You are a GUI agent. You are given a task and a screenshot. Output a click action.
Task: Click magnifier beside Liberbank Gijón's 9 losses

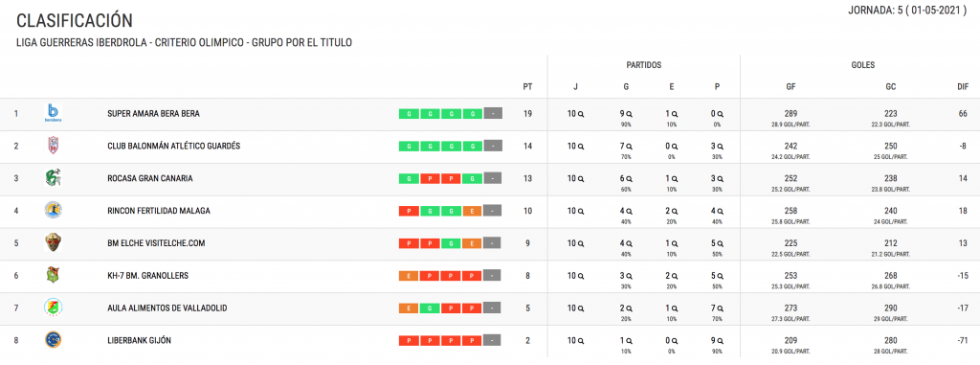point(721,341)
